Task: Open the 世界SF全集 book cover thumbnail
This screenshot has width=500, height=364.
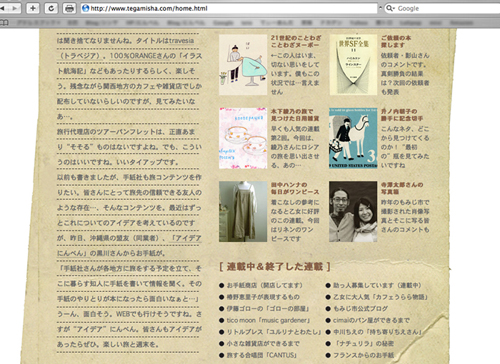Action: (x=353, y=65)
